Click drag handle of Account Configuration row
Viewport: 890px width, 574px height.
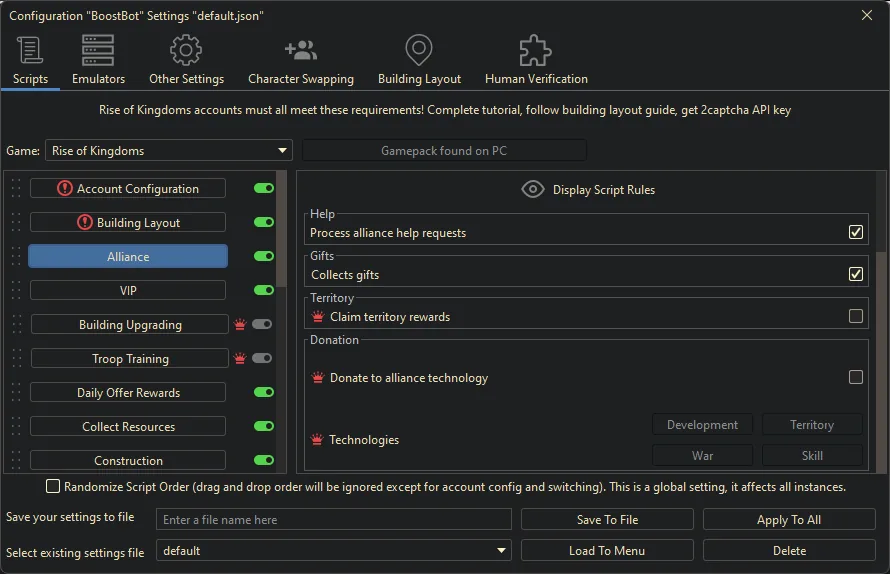coord(16,188)
